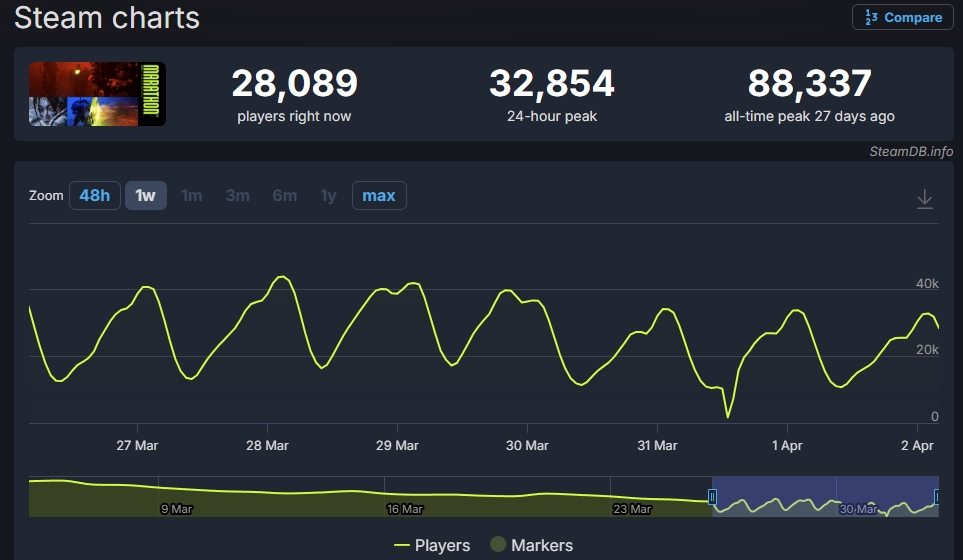Click the 31 Mar axis label
Image resolution: width=963 pixels, height=560 pixels.
pos(657,446)
